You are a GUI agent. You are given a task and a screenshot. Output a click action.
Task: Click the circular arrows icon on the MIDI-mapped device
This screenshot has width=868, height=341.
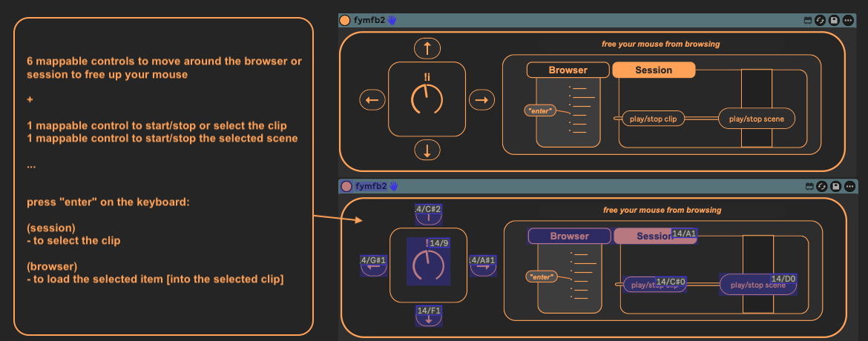[x=821, y=186]
